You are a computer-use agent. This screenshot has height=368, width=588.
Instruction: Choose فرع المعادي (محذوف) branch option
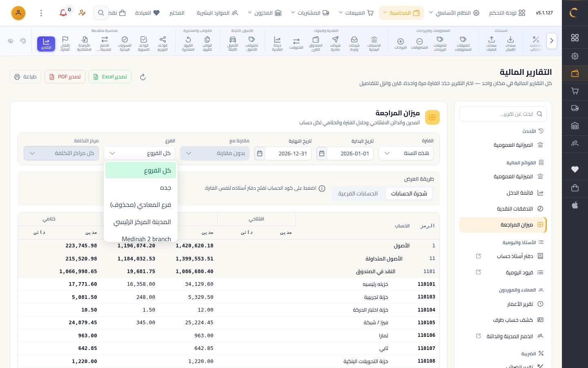click(x=140, y=205)
